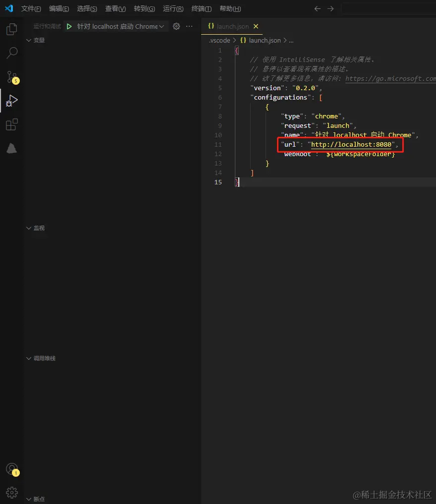The height and width of the screenshot is (504, 436).
Task: Open the 编辑(E) menu
Action: click(x=59, y=9)
